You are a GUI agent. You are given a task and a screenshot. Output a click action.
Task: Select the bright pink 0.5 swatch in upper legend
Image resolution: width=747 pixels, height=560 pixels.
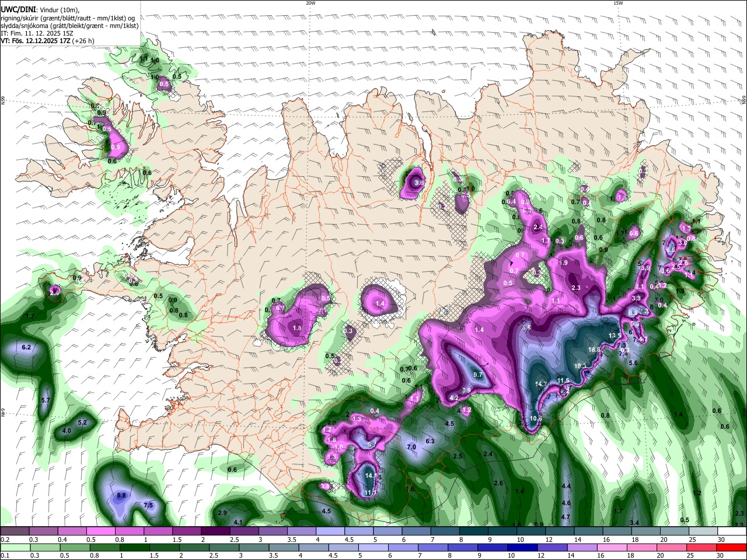coord(100,531)
